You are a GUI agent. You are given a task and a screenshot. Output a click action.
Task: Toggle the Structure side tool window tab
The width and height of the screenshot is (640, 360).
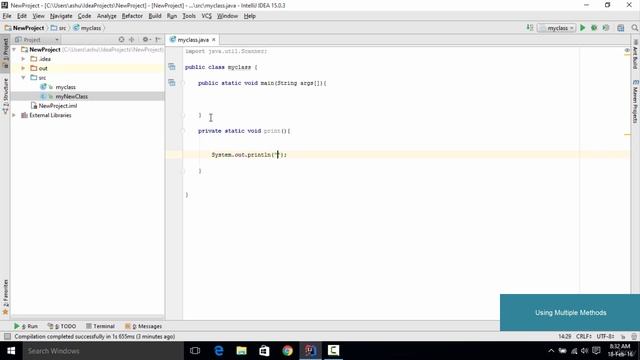(5, 96)
